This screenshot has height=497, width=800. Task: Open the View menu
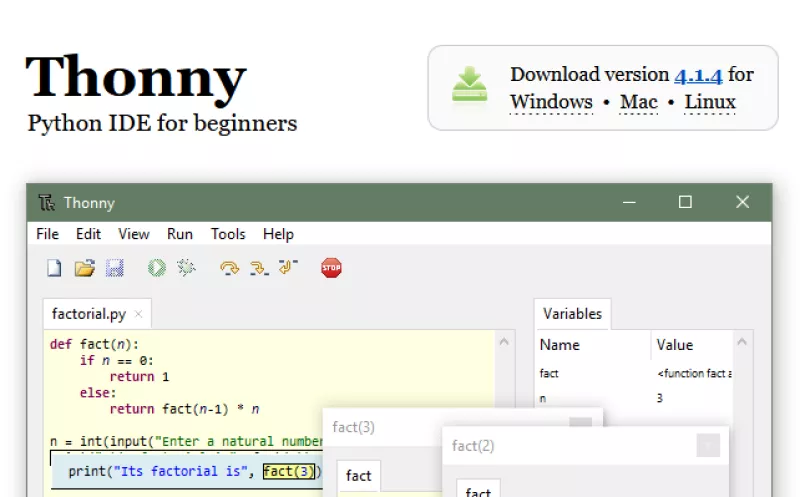click(x=134, y=234)
